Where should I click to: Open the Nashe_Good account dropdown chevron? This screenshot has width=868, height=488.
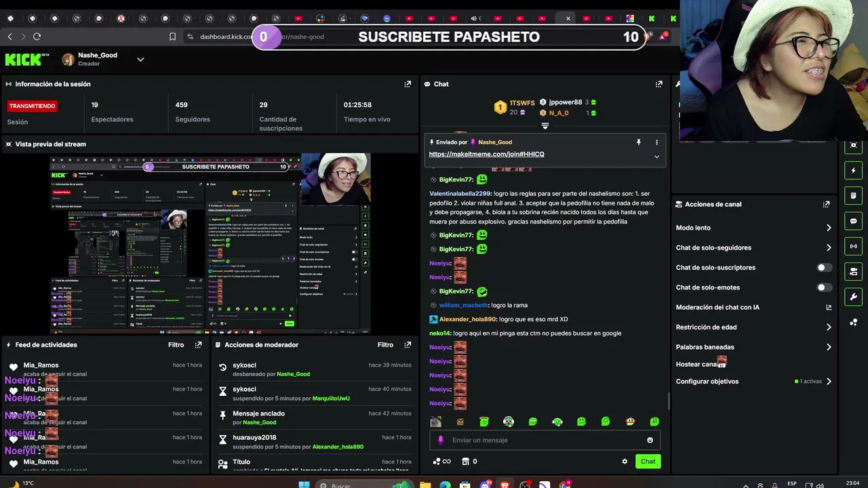(x=140, y=59)
